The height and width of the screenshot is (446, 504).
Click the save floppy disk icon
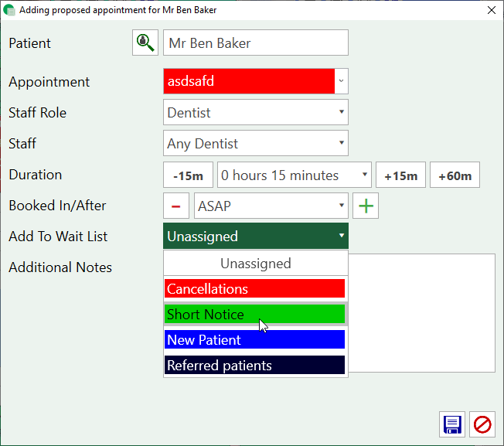point(452,424)
